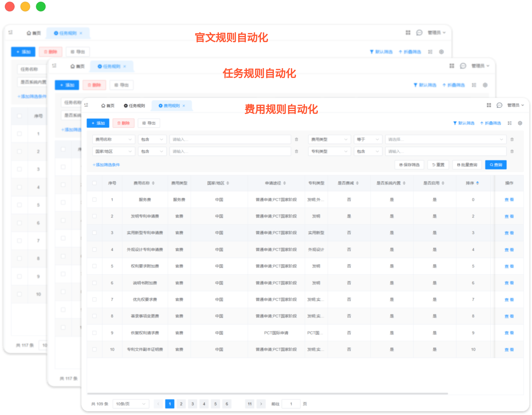Image resolution: width=532 pixels, height=415 pixels.
Task: Open the 管理员 user menu dropdown
Action: tap(514, 105)
